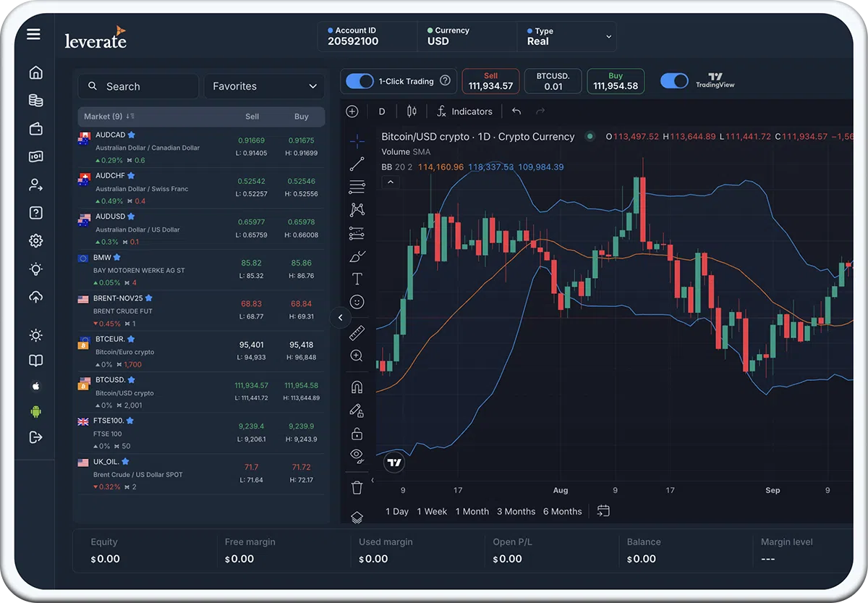
Task: Click the Buy 111,954.58 button
Action: point(616,81)
